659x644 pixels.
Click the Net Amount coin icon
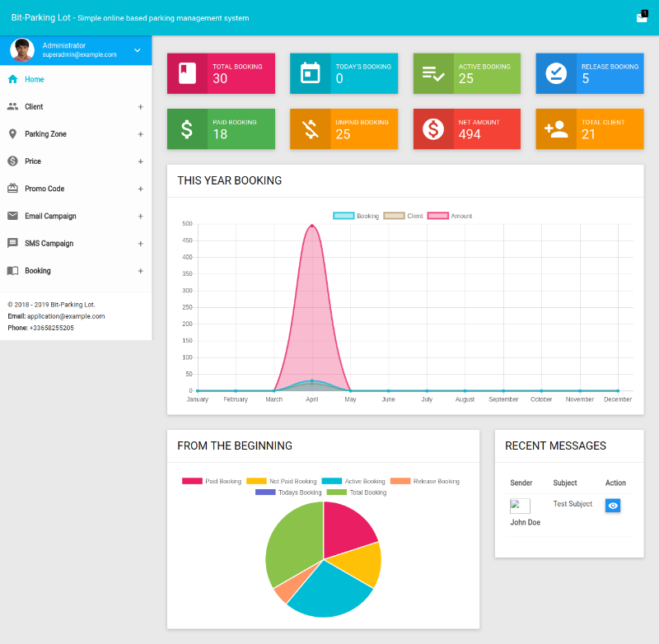coord(433,129)
